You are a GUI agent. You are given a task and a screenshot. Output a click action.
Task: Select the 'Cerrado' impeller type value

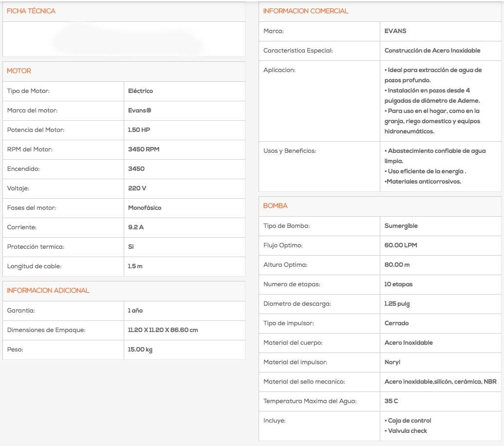click(396, 323)
